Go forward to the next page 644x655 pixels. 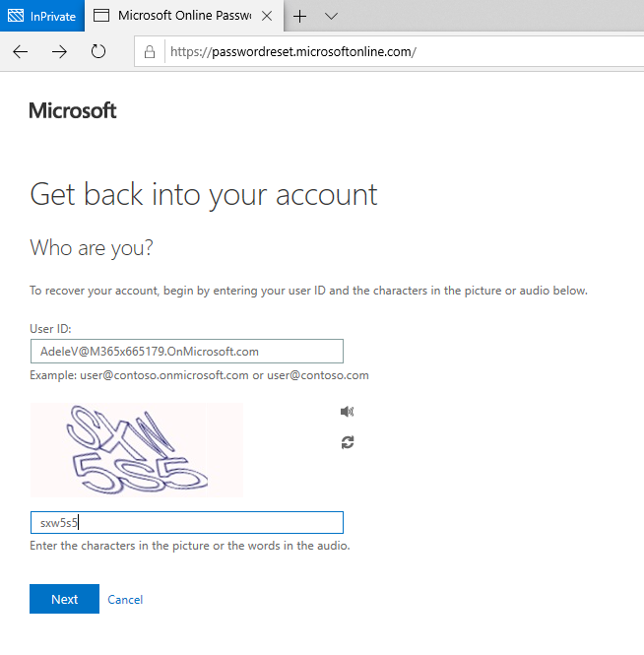(59, 52)
